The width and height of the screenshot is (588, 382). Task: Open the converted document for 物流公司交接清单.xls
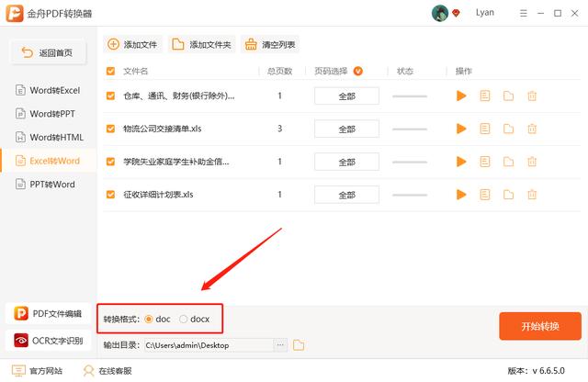click(485, 129)
